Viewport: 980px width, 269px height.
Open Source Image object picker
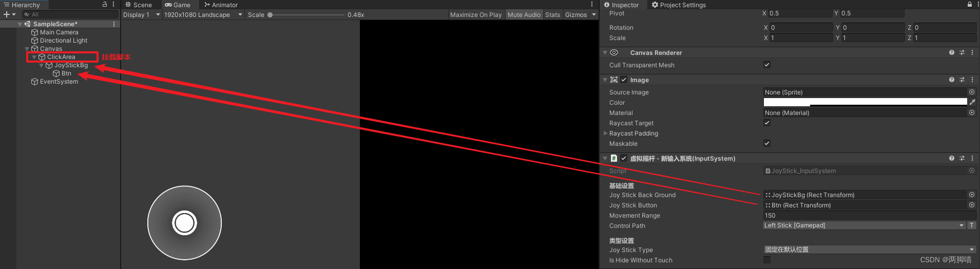click(x=972, y=92)
